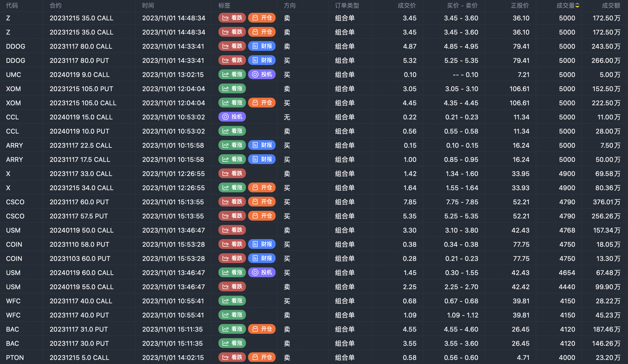Click contract 20240119 9.0 CALL
The width and height of the screenshot is (628, 364).
tap(80, 75)
